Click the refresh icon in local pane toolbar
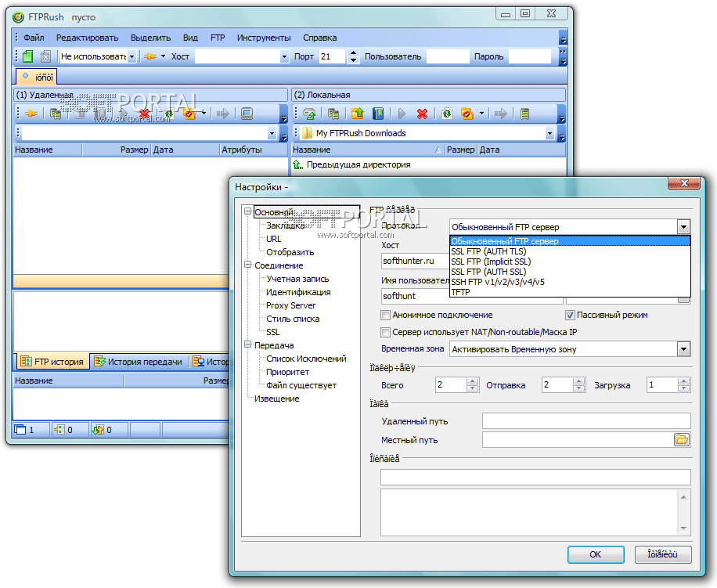 coord(447,114)
